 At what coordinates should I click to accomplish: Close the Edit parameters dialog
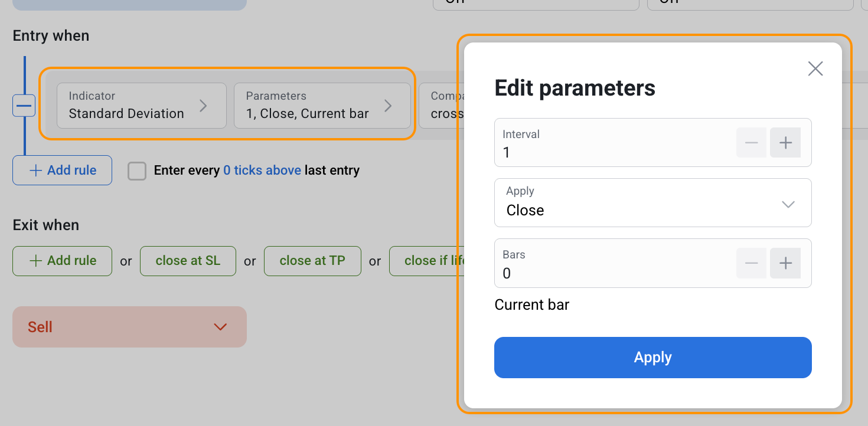coord(815,68)
